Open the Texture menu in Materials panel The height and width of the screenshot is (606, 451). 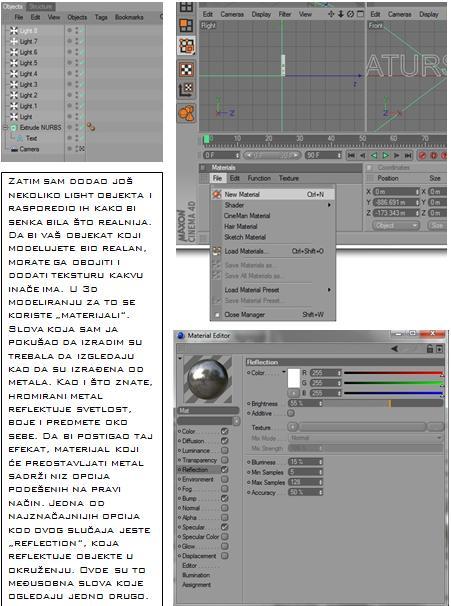pyautogui.click(x=289, y=178)
